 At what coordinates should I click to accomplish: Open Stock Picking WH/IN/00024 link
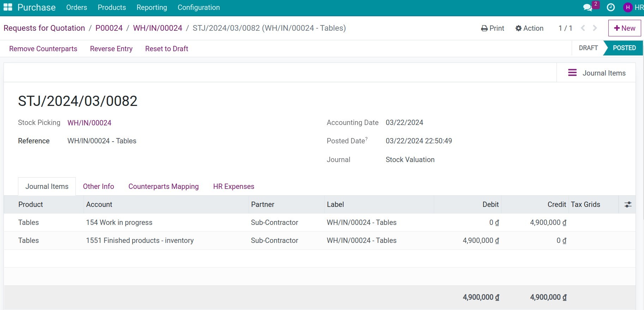pyautogui.click(x=89, y=123)
